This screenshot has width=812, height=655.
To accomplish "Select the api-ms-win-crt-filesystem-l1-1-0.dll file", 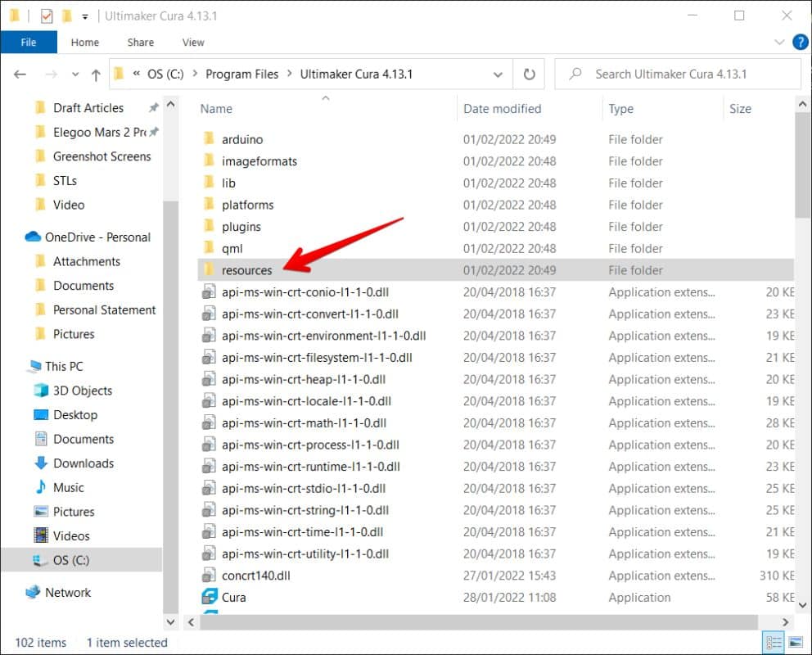I will coord(495,357).
